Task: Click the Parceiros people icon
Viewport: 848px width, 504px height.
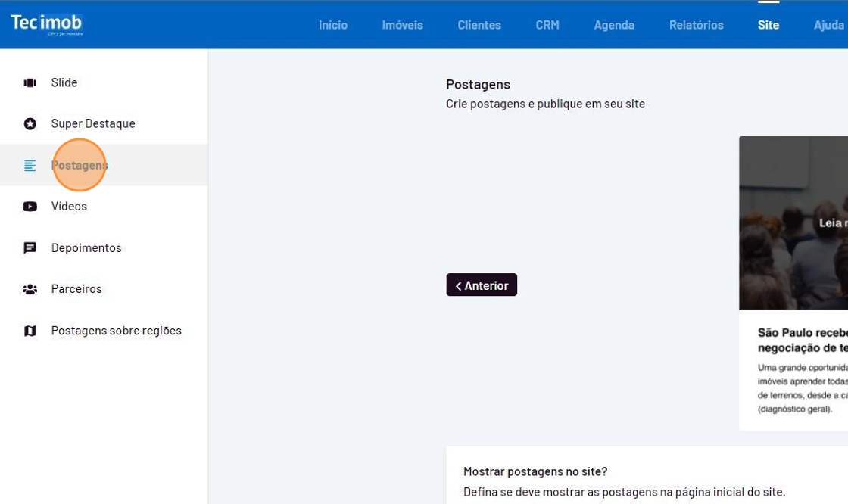Action: point(30,288)
